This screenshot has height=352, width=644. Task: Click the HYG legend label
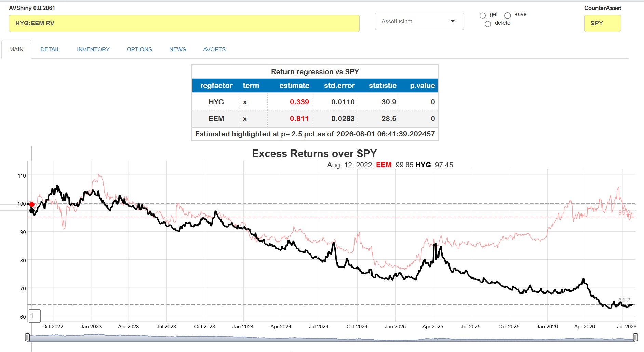423,165
